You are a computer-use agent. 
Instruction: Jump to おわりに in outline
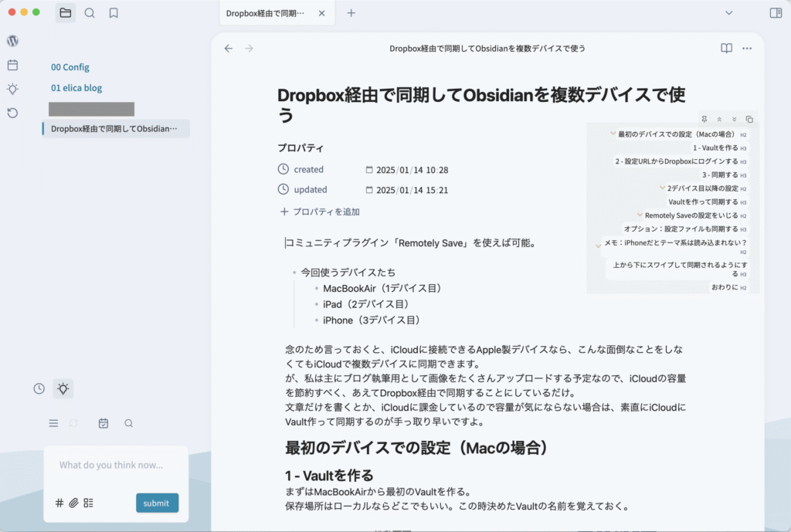coord(725,287)
